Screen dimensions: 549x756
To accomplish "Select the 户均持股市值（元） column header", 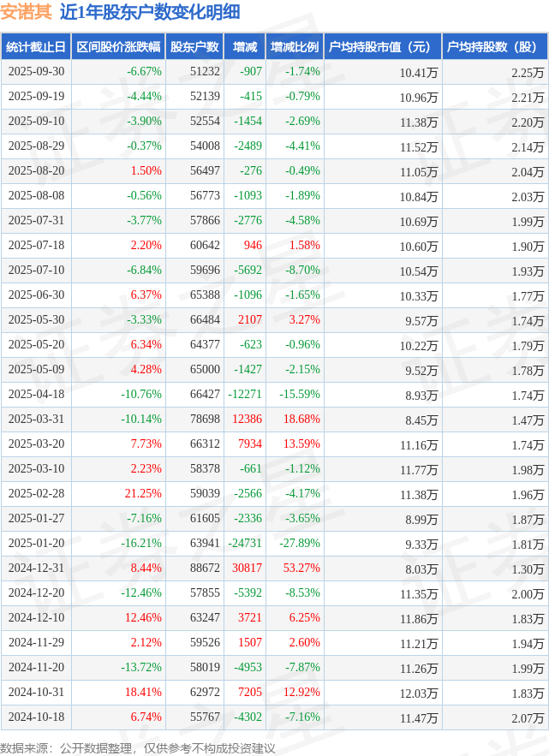I will click(382, 47).
